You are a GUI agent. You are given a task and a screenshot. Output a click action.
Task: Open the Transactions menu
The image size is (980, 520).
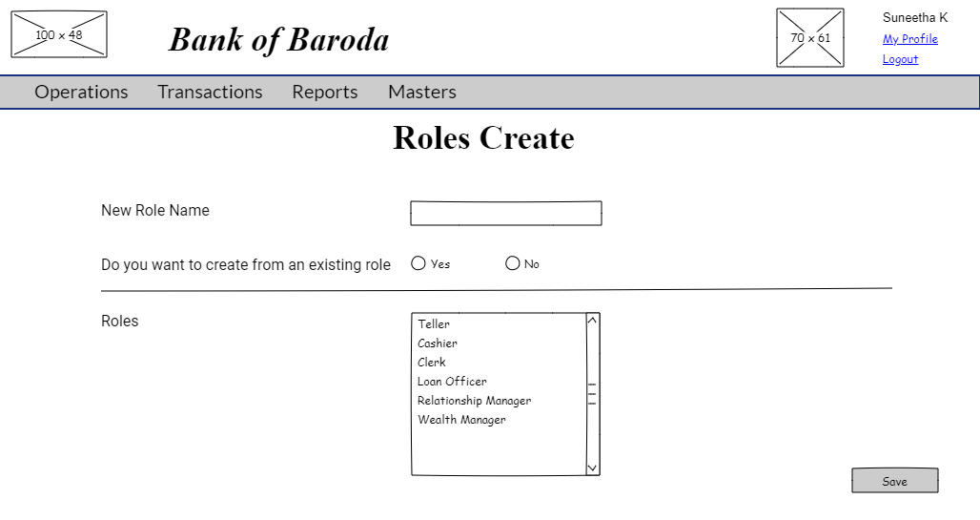[x=210, y=92]
